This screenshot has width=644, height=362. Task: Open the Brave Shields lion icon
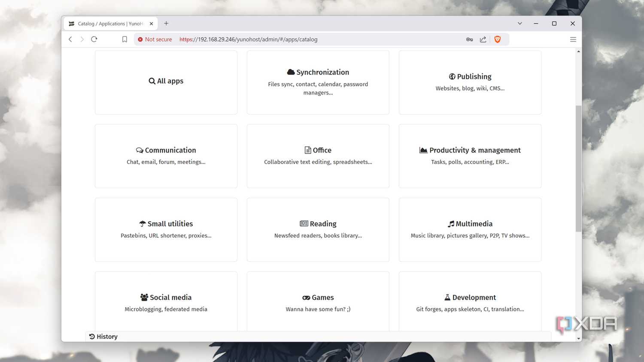pos(498,39)
